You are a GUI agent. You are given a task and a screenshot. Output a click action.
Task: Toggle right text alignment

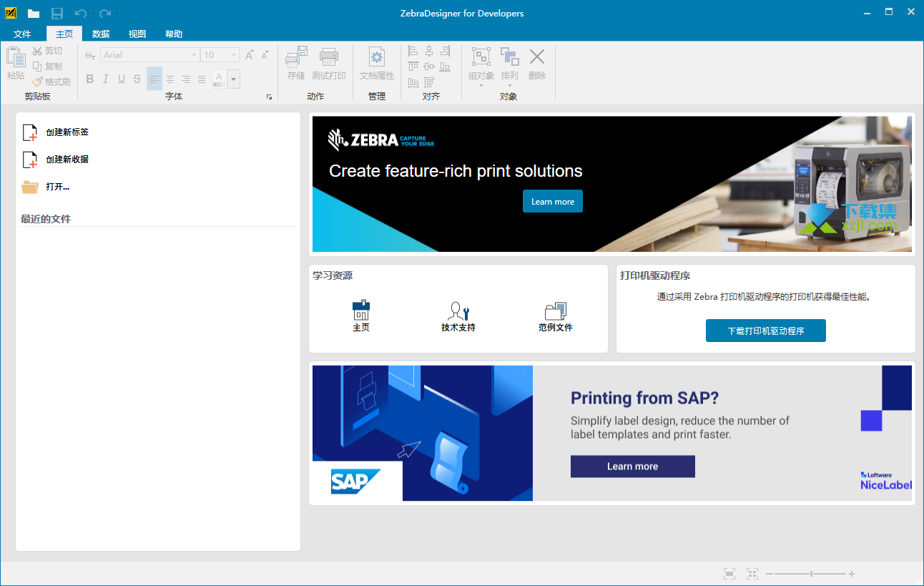pos(186,79)
